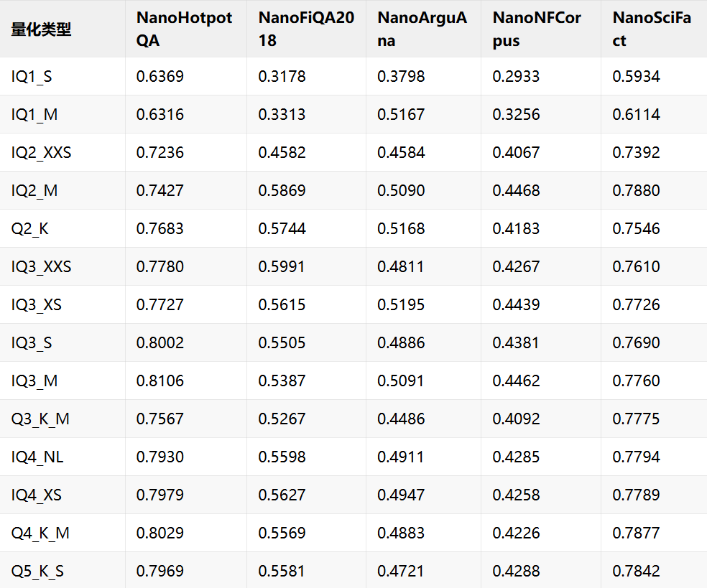The height and width of the screenshot is (588, 707).
Task: Select the Q5_K_S row label
Action: tap(37, 571)
